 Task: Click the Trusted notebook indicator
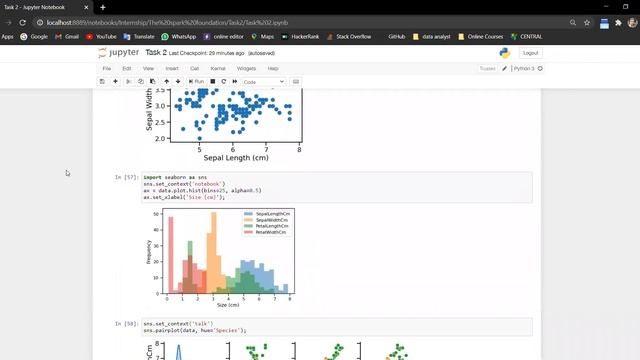coord(487,69)
